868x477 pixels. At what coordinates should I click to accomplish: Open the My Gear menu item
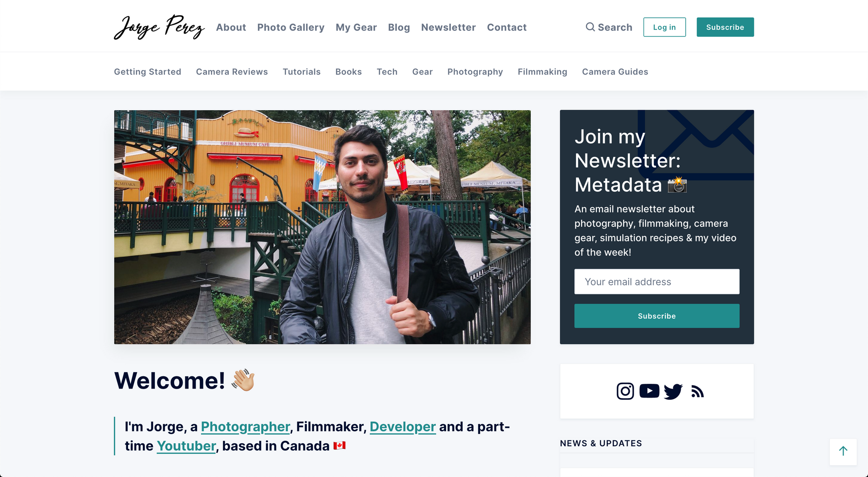tap(356, 27)
